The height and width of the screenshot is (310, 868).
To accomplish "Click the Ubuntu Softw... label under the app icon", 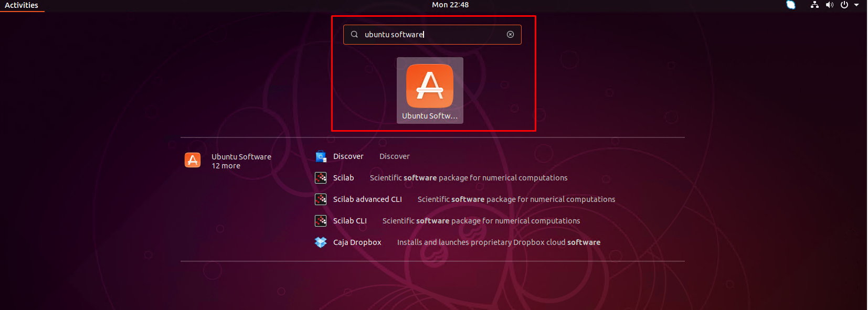I will (x=430, y=116).
